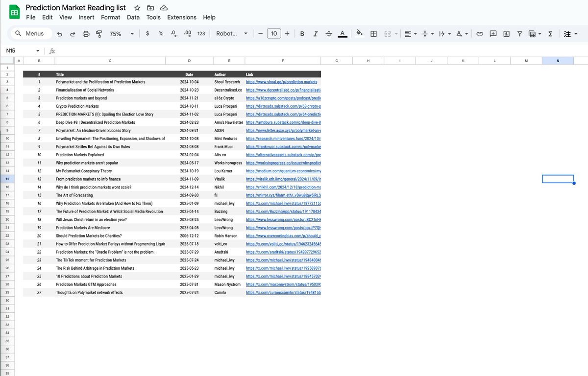Open the name box dropdown arrow
588x376 pixels.
click(38, 51)
